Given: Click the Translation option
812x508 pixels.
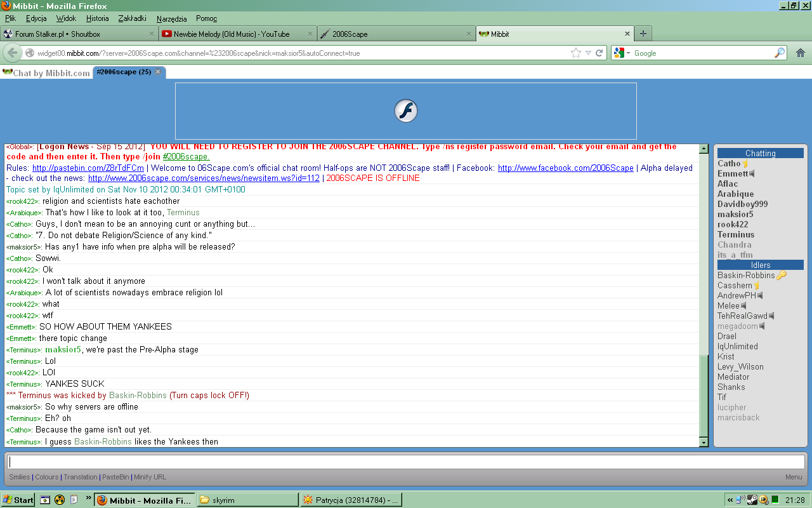Looking at the screenshot, I should tap(81, 477).
